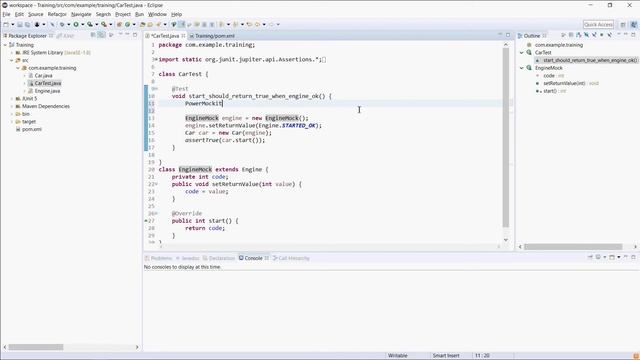Click the Outline horizontal scrollbar
Screen dimensions: 640x360
(573, 247)
